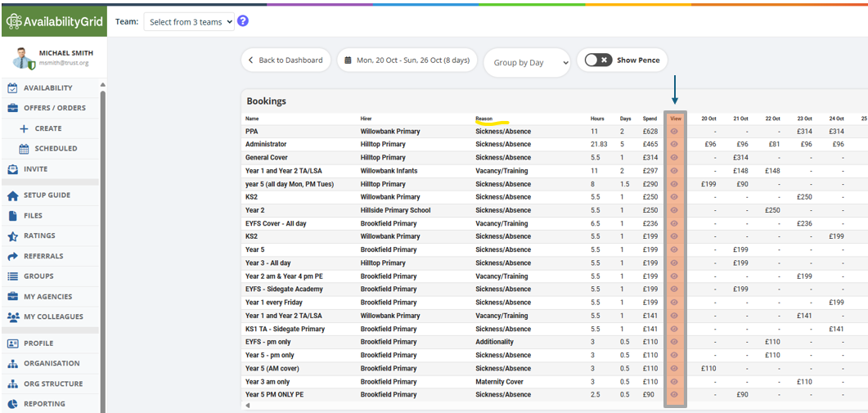Image resolution: width=868 pixels, height=413 pixels.
Task: View the Year 5 PM ONLY PE booking
Action: click(674, 394)
